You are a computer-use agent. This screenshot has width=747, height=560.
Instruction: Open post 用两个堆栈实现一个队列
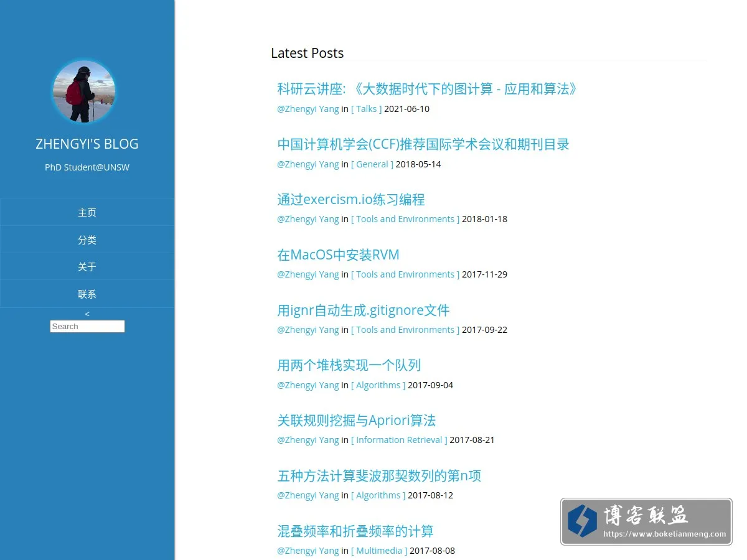click(349, 365)
